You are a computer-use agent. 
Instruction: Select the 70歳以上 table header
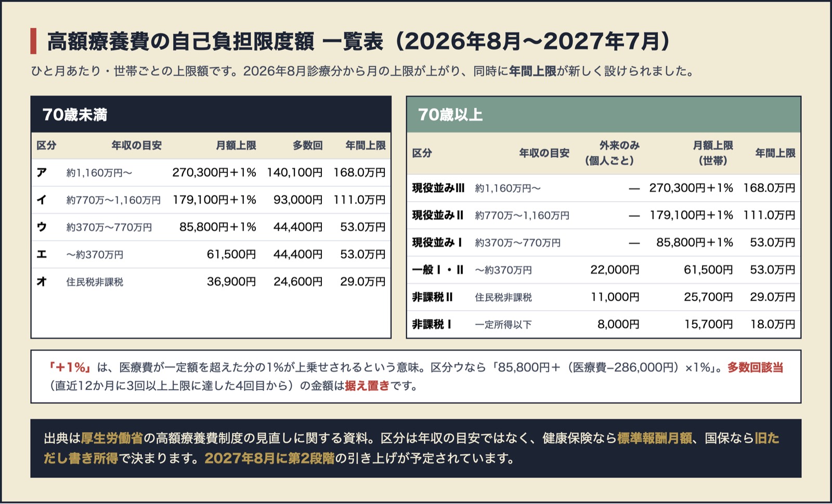coord(604,114)
